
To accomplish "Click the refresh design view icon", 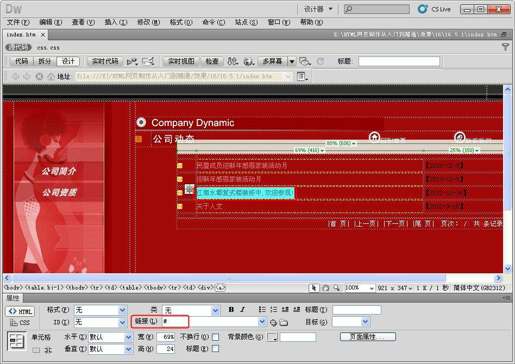I will [x=320, y=61].
